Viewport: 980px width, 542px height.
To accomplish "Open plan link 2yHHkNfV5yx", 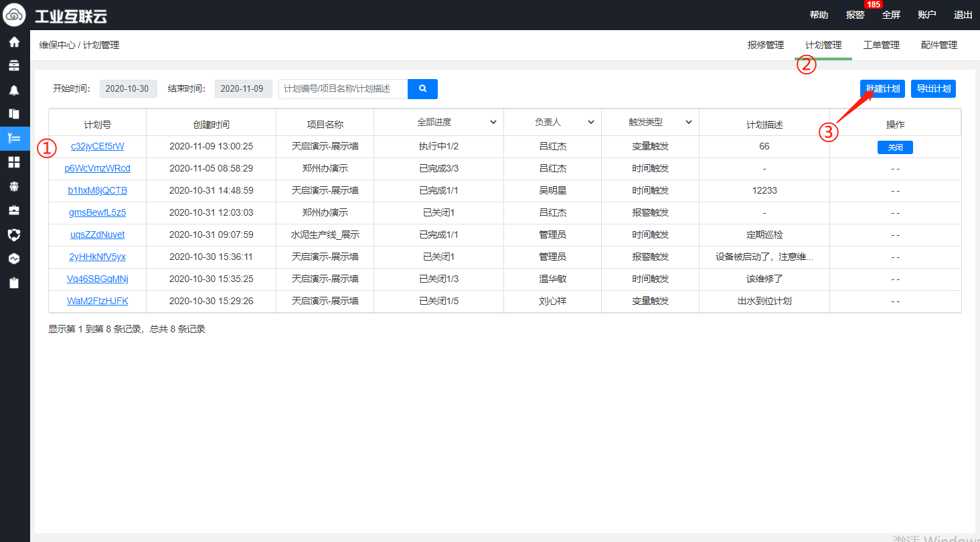I will pos(98,257).
